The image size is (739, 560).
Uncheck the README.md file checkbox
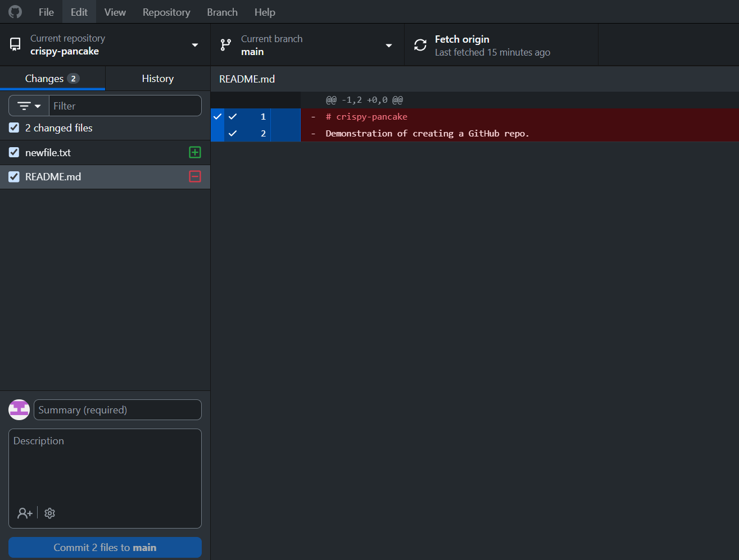click(14, 176)
